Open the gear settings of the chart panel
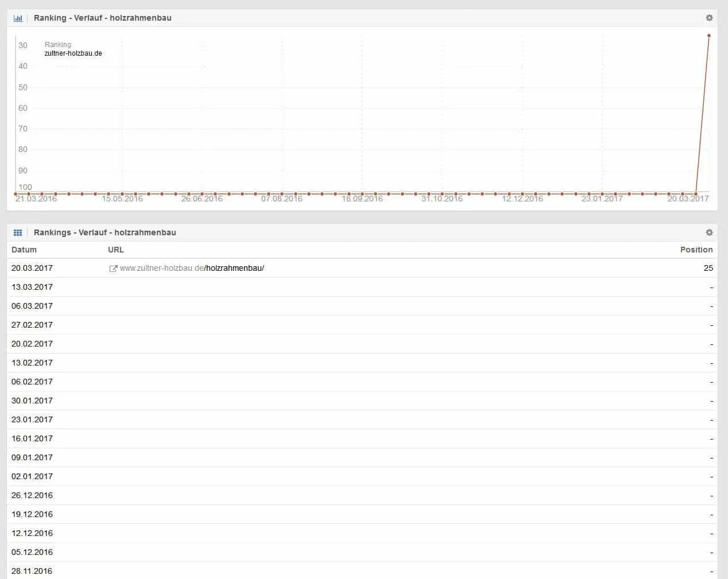 [709, 18]
